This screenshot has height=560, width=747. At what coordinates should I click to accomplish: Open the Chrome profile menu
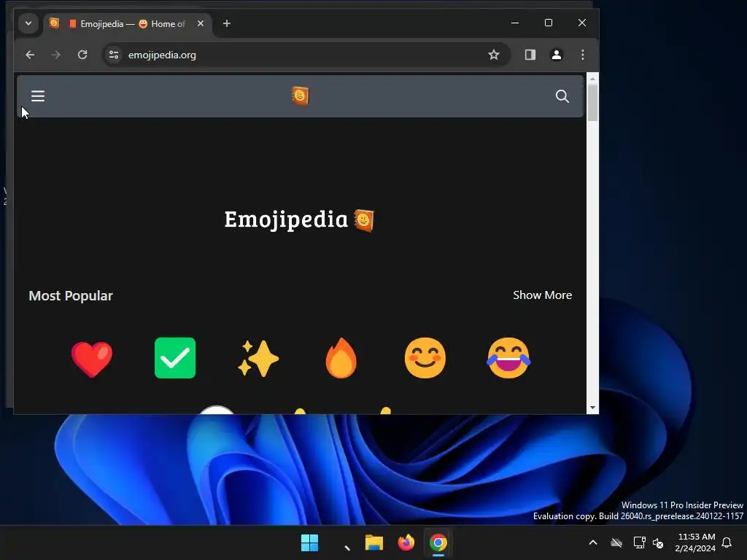tap(557, 55)
